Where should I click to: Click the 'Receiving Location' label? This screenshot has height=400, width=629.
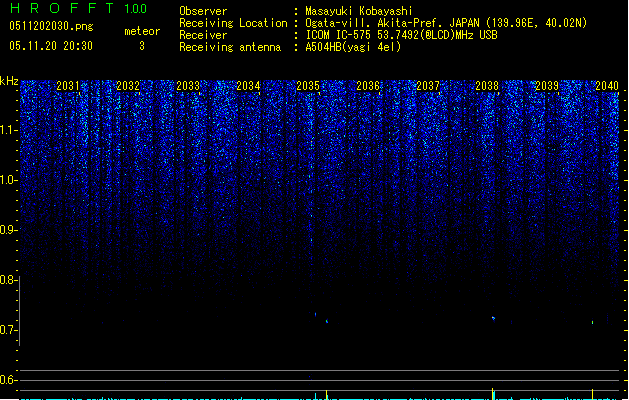233,23
